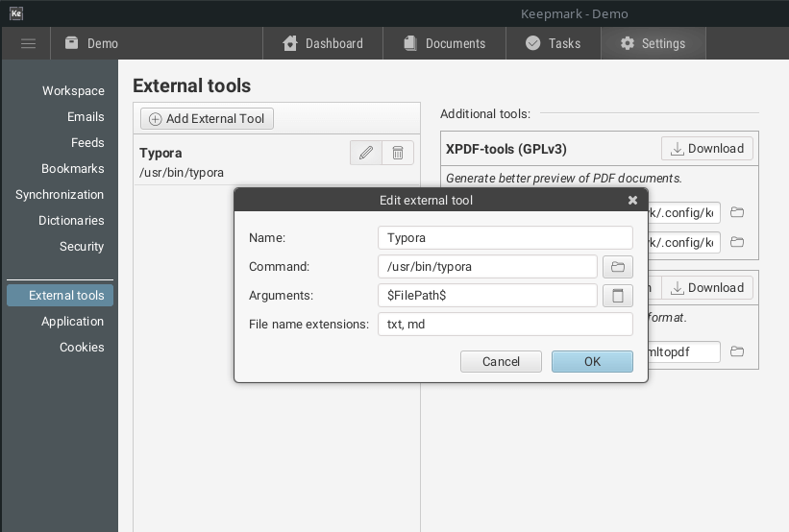Close the Edit external tool dialog
This screenshot has height=532, width=789.
(632, 201)
